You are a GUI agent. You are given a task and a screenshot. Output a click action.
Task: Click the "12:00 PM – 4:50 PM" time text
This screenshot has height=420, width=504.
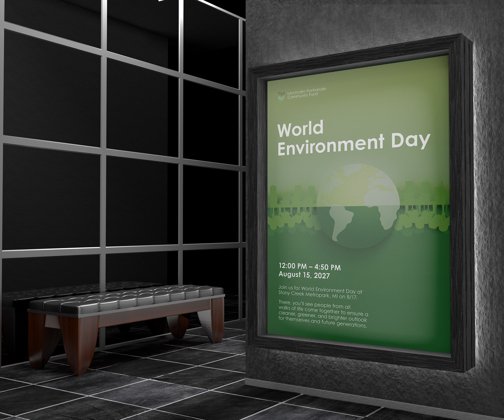click(x=309, y=267)
